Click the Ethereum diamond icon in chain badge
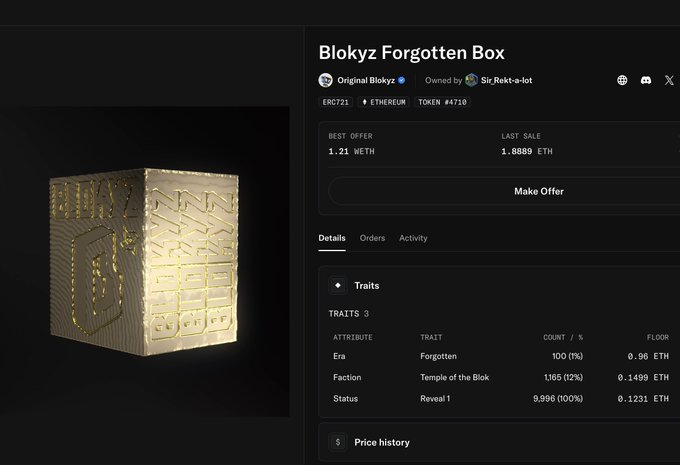 pos(364,102)
